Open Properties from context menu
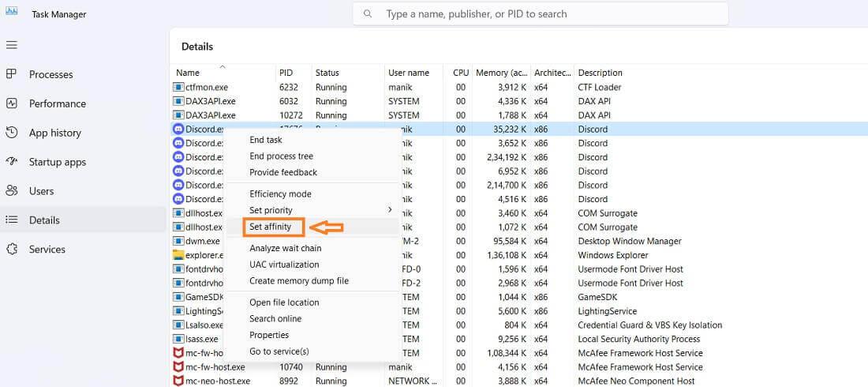 pos(269,335)
